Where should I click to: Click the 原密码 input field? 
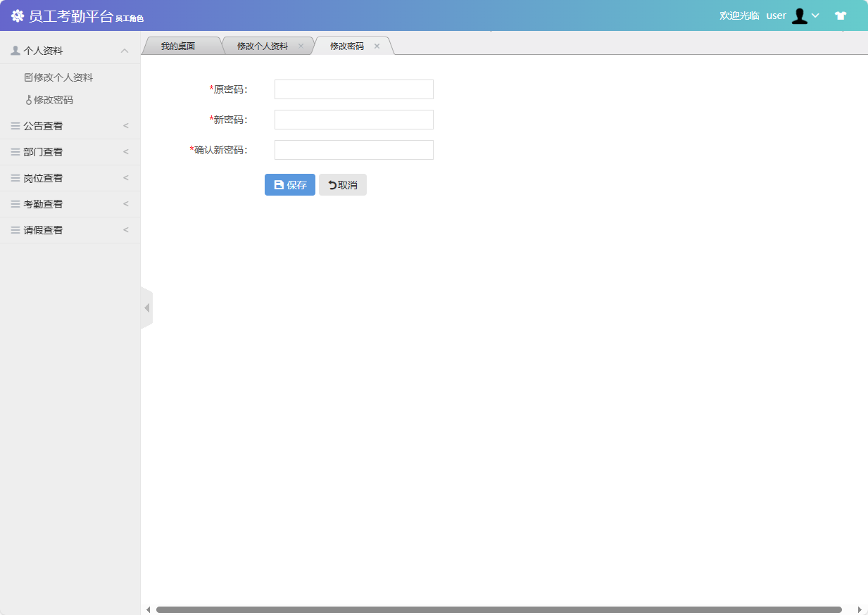(x=353, y=89)
